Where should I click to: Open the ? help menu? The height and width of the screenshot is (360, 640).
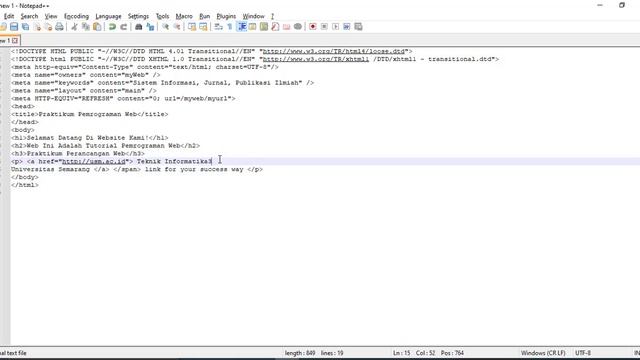pyautogui.click(x=272, y=16)
